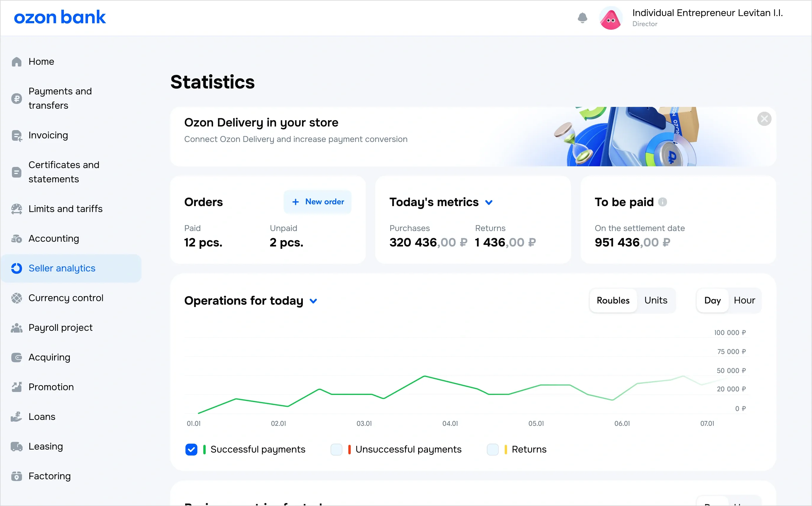
Task: Open Certificates and statements
Action: (x=71, y=172)
